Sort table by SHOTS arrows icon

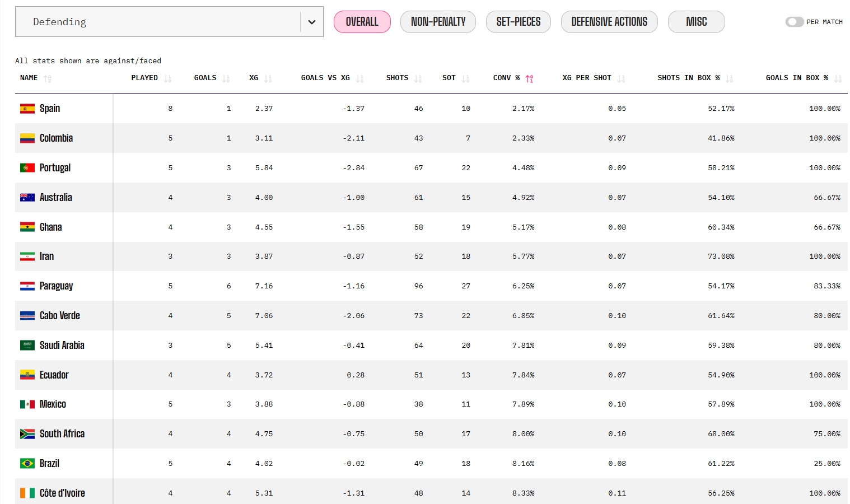pos(418,79)
